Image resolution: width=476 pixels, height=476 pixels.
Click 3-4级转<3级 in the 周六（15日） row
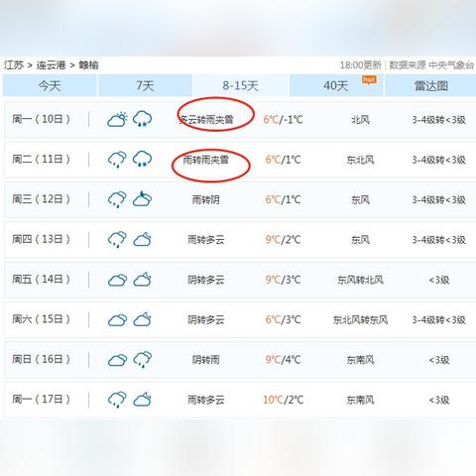(x=439, y=320)
